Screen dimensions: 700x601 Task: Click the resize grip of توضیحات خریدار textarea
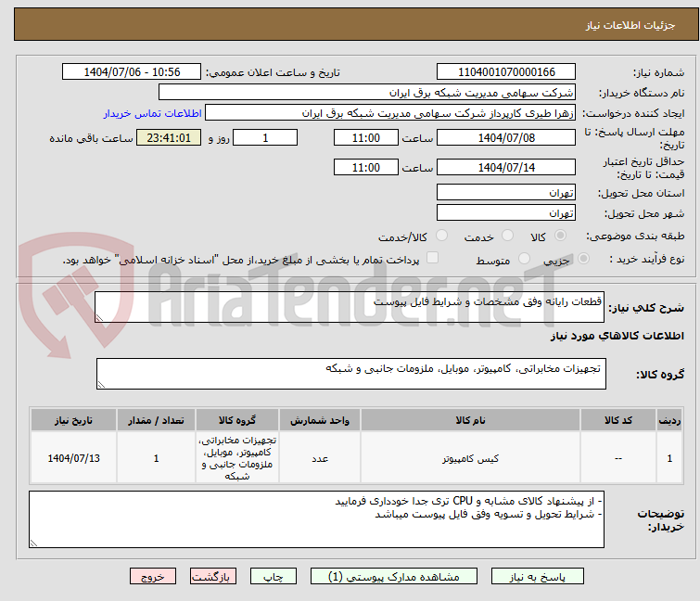33,543
